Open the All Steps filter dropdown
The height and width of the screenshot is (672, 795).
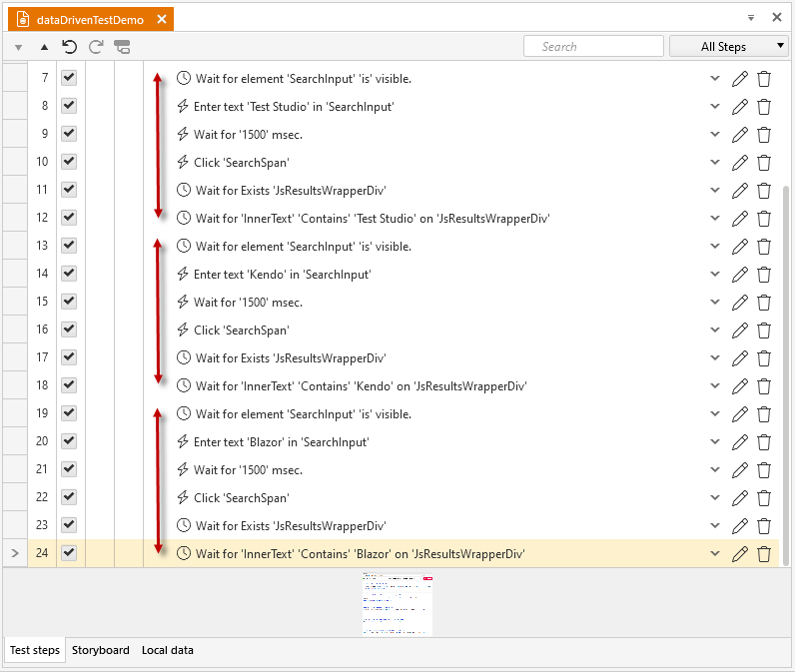point(728,47)
